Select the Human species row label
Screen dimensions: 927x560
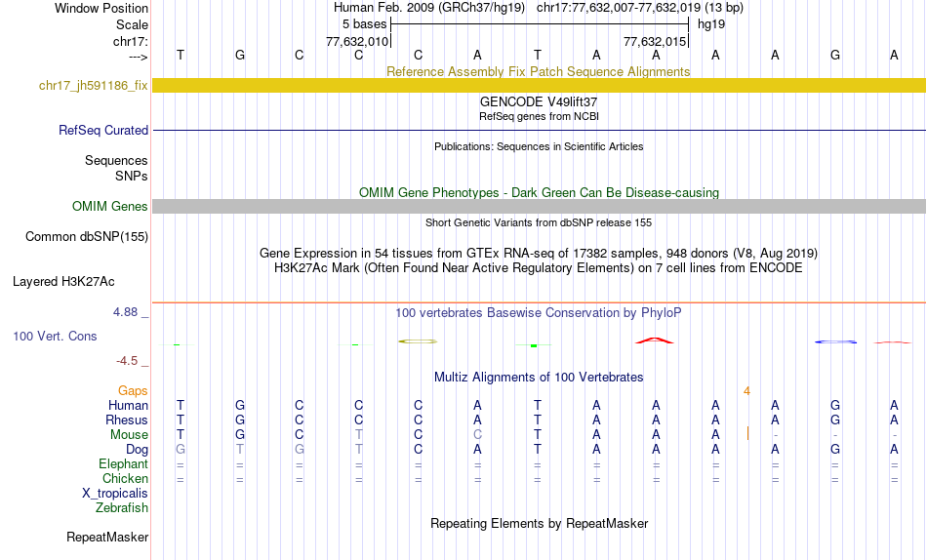point(128,406)
